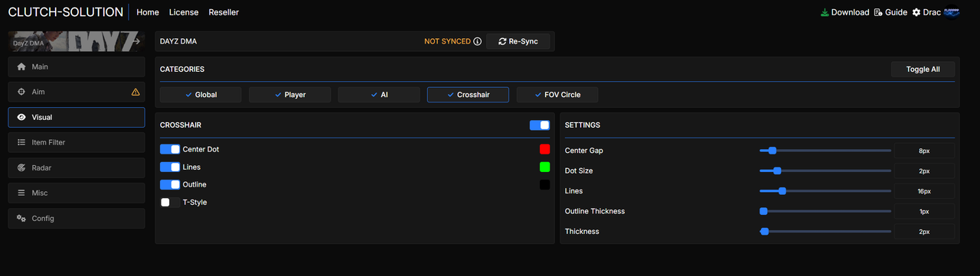This screenshot has height=276, width=980.
Task: Open the Misc sidebar section
Action: tap(77, 193)
